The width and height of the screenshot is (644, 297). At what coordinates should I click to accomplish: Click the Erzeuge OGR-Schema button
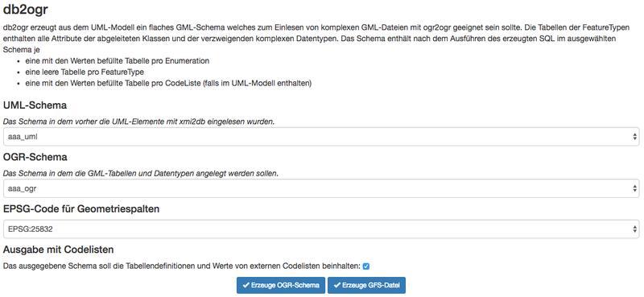(x=281, y=286)
